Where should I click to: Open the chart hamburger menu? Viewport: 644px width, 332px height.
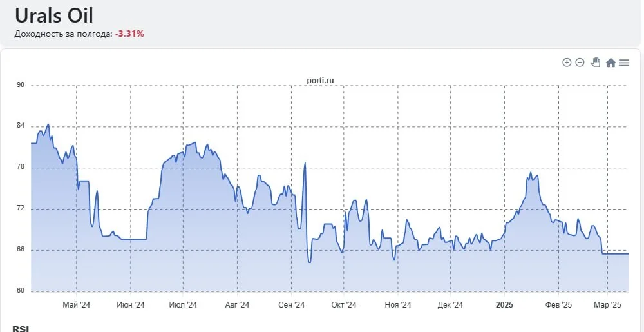(624, 63)
